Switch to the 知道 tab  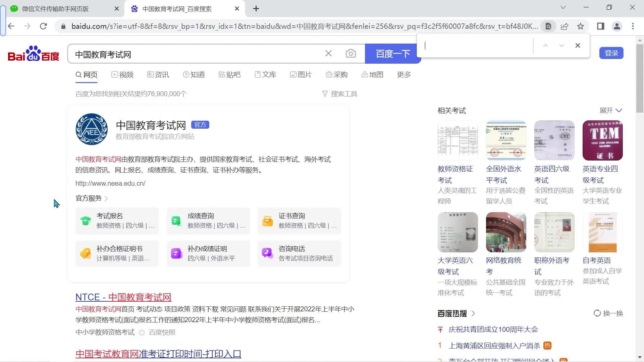(x=194, y=75)
